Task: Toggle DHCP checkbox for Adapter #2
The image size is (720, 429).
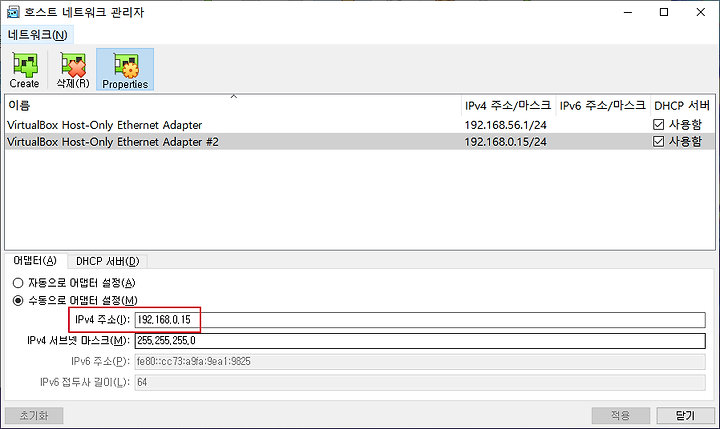Action: 658,141
